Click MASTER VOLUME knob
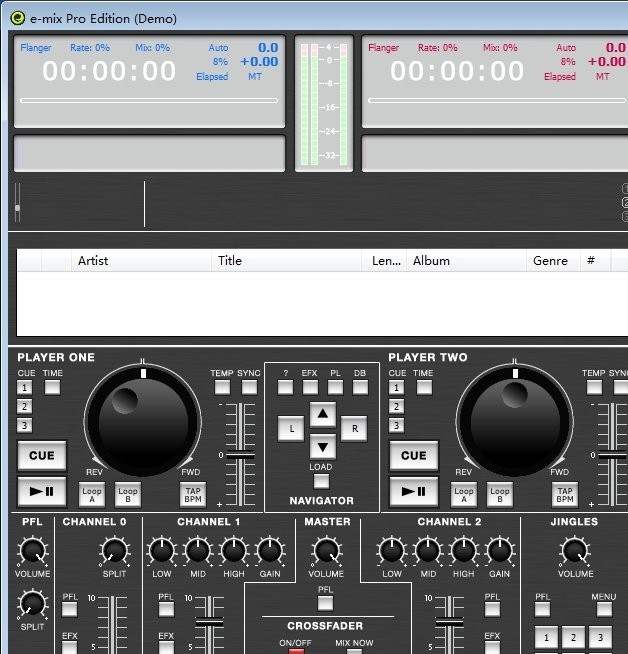Image resolution: width=628 pixels, height=654 pixels. pyautogui.click(x=327, y=551)
